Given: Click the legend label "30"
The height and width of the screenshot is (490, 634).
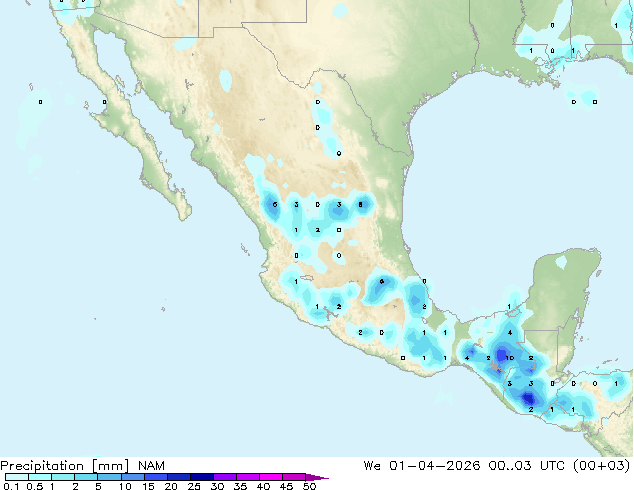Looking at the screenshot, I should (x=217, y=486).
